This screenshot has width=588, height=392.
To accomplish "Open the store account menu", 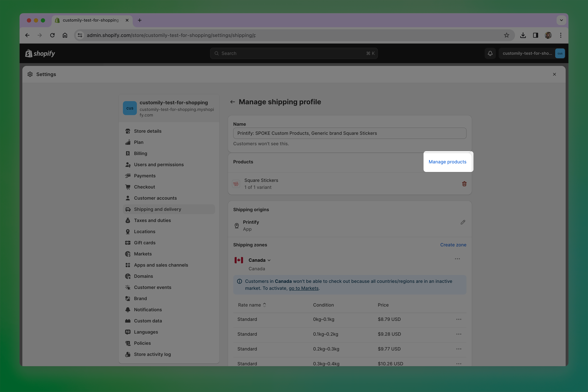I will click(x=532, y=53).
